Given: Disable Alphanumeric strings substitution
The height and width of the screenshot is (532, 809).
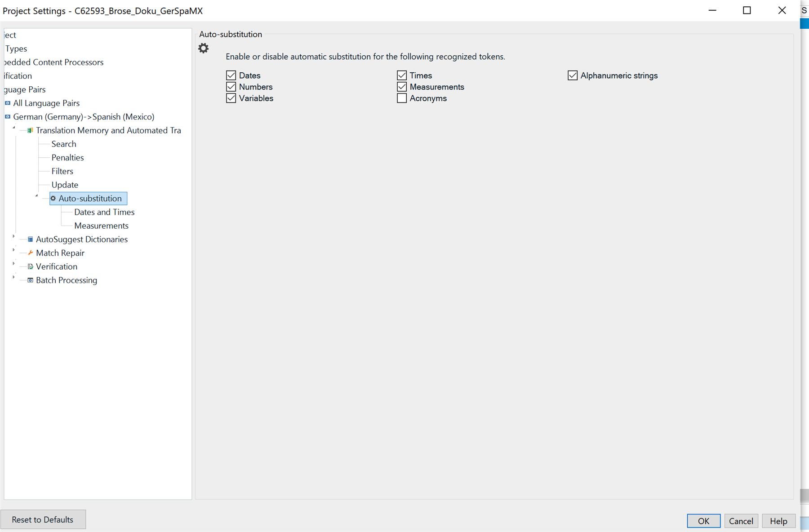Looking at the screenshot, I should coord(572,75).
